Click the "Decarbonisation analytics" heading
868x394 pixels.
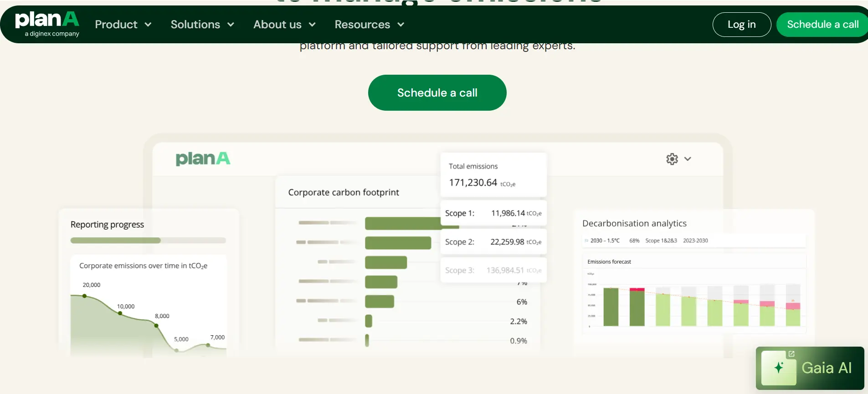634,223
